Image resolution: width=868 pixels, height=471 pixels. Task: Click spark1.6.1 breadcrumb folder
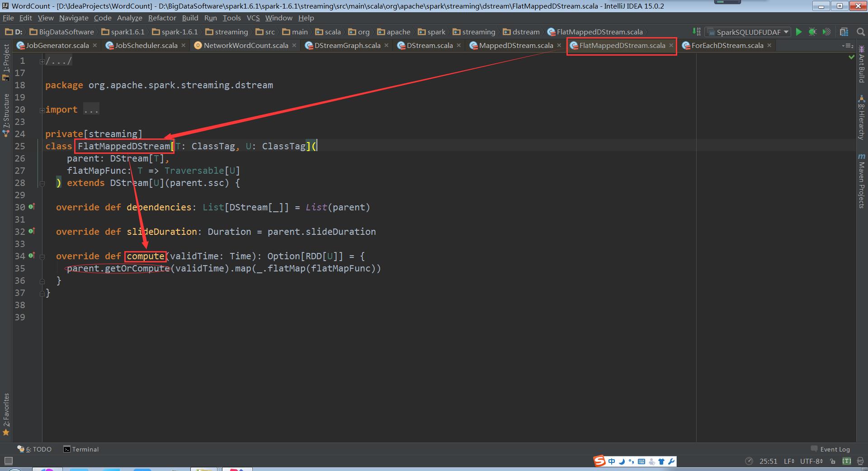click(x=123, y=32)
